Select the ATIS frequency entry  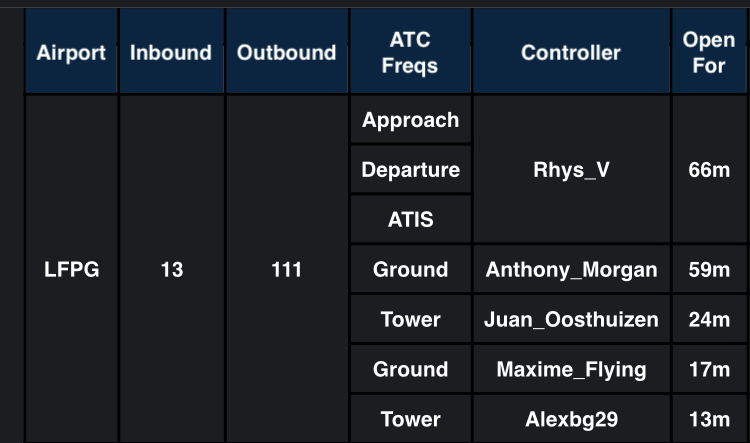pos(410,220)
